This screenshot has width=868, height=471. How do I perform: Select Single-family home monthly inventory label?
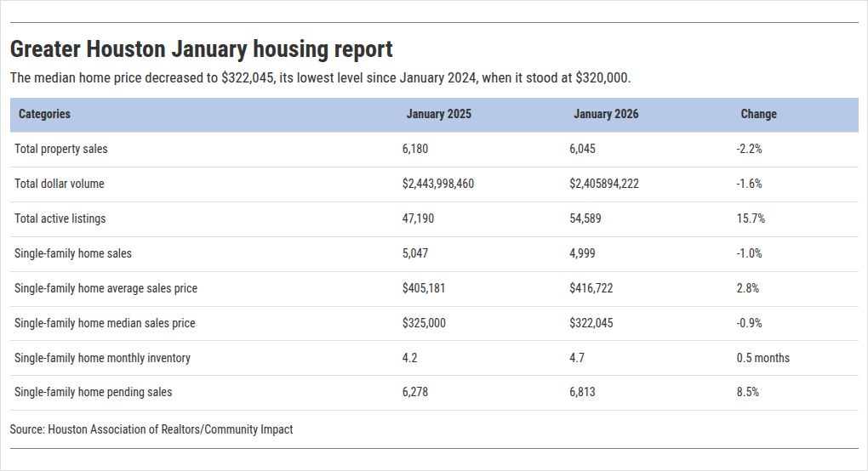point(102,358)
